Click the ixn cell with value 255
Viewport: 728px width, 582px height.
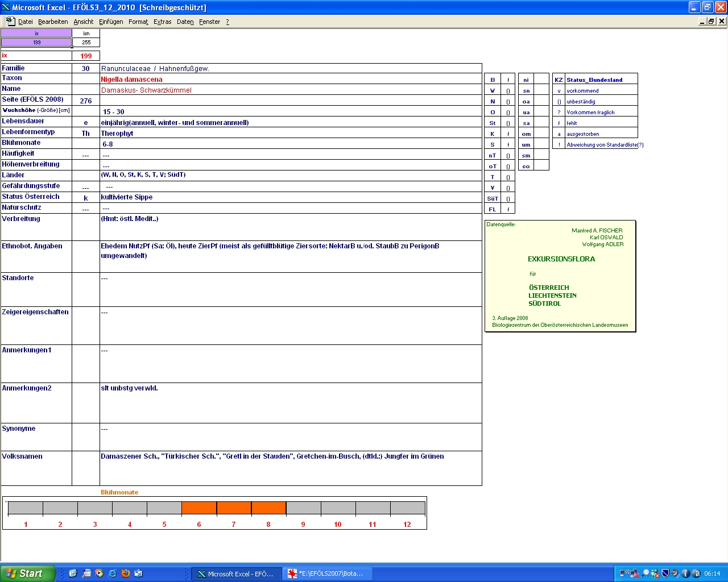pyautogui.click(x=86, y=43)
